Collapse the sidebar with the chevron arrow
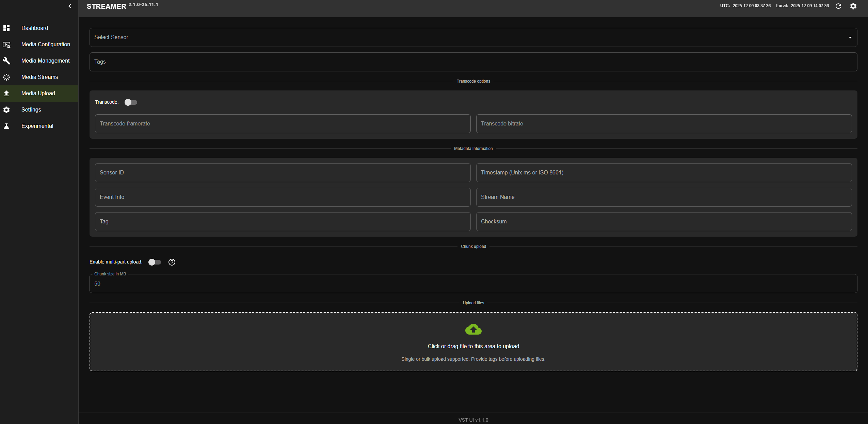This screenshot has width=868, height=424. pos(70,6)
